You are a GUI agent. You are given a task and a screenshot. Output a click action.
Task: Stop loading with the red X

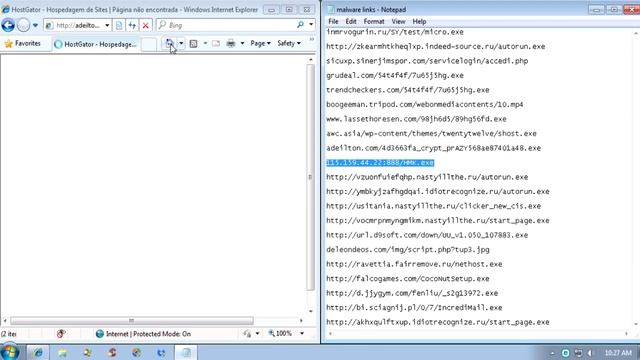click(x=145, y=25)
